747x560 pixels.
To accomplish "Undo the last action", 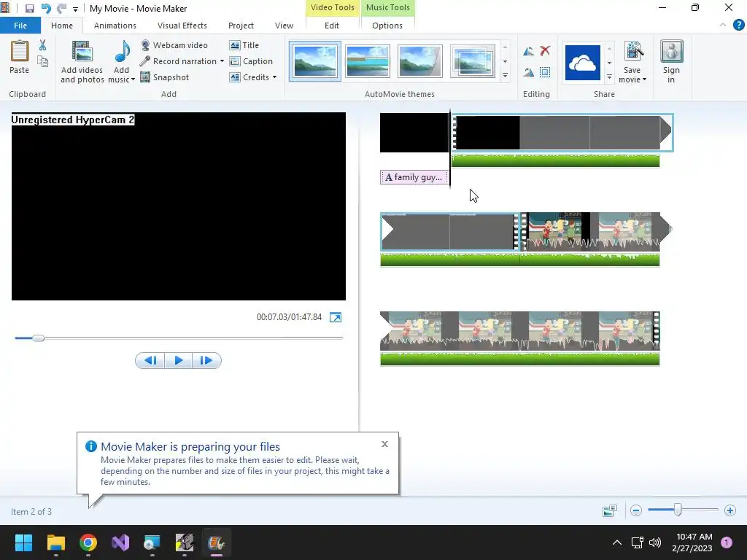I will tap(46, 9).
